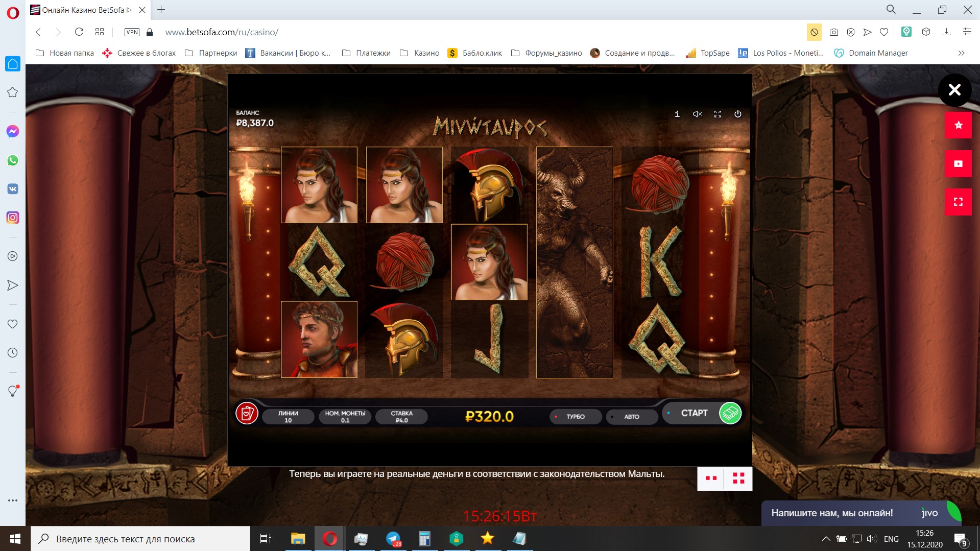Open Instagram in Opera sidebar

13,218
